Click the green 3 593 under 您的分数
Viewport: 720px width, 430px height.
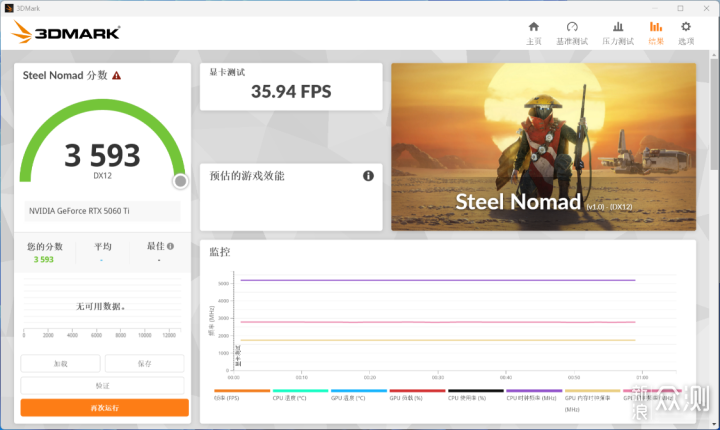coord(44,260)
